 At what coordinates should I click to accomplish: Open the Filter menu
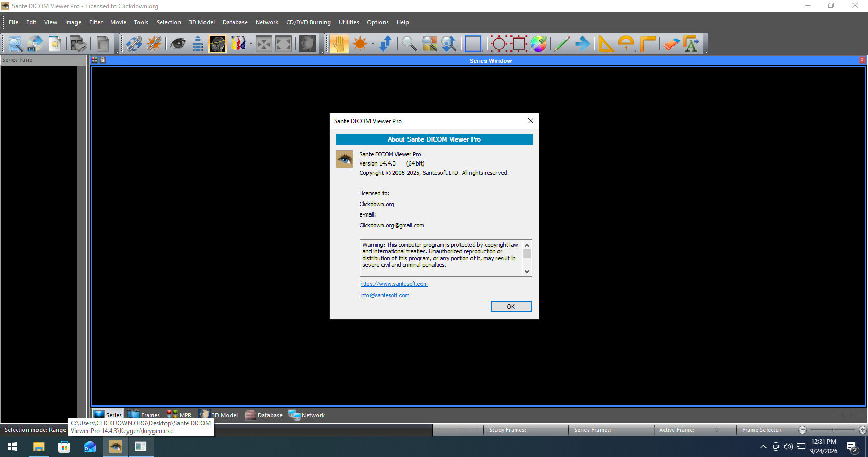click(96, 22)
